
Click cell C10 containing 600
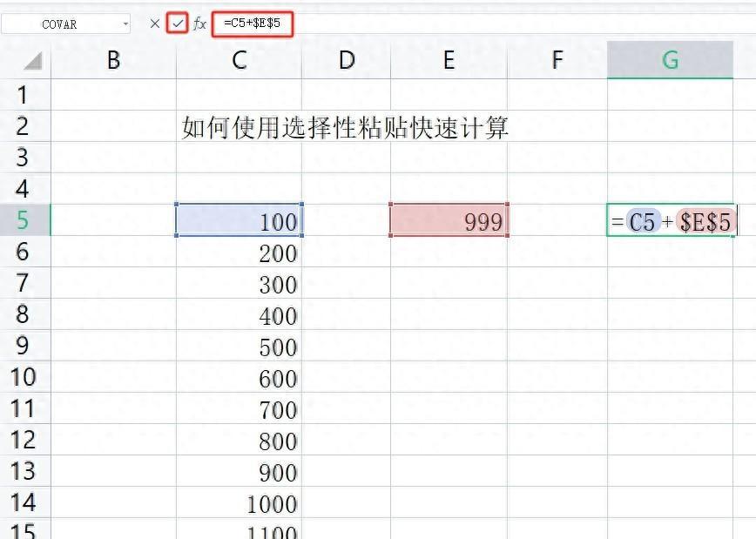click(240, 376)
